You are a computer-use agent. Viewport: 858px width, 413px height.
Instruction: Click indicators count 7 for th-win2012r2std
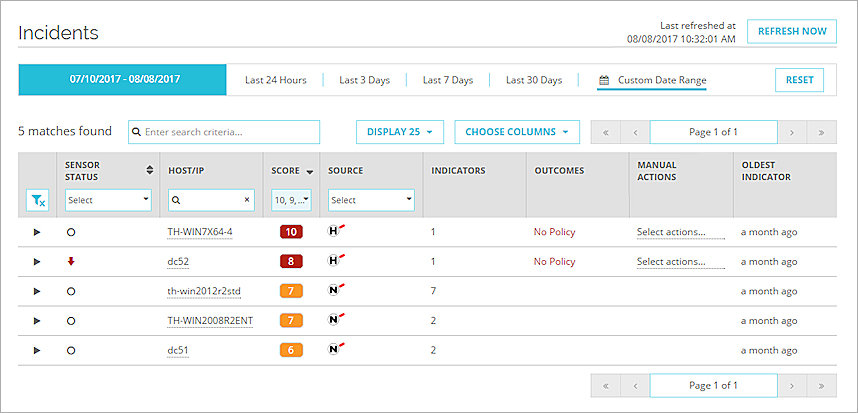433,292
